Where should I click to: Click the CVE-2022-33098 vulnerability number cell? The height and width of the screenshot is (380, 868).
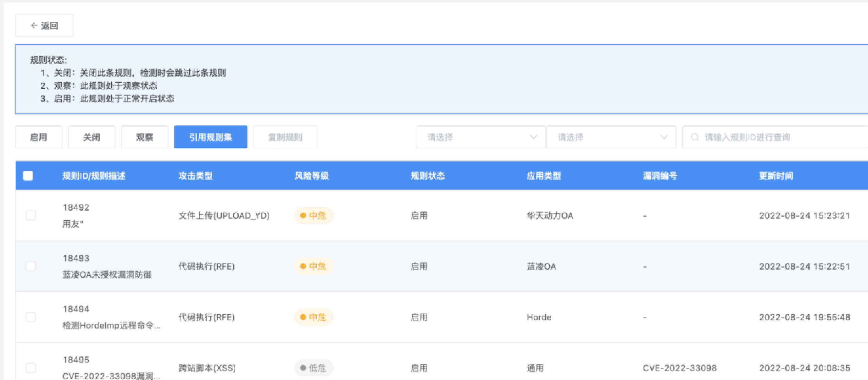pyautogui.click(x=680, y=368)
